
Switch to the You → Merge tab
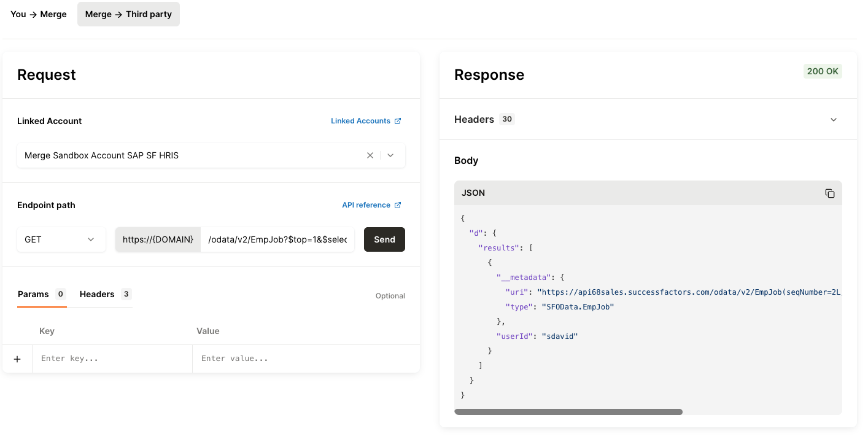[39, 14]
